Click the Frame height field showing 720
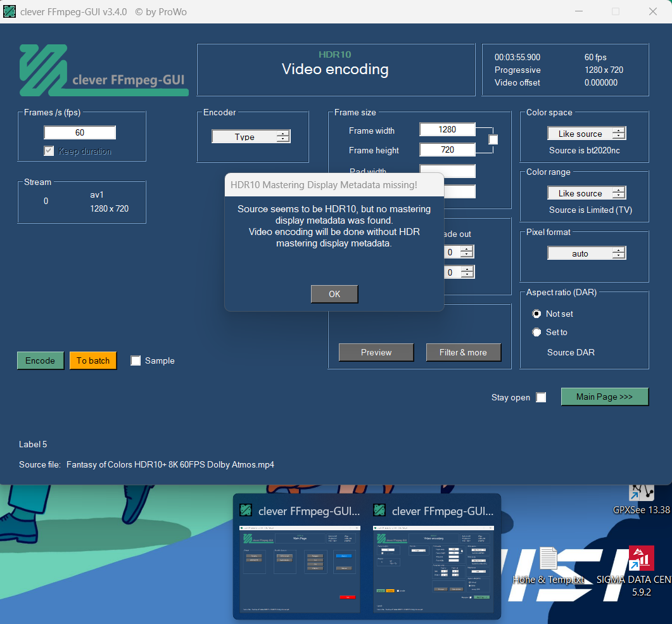672x624 pixels. pyautogui.click(x=447, y=150)
